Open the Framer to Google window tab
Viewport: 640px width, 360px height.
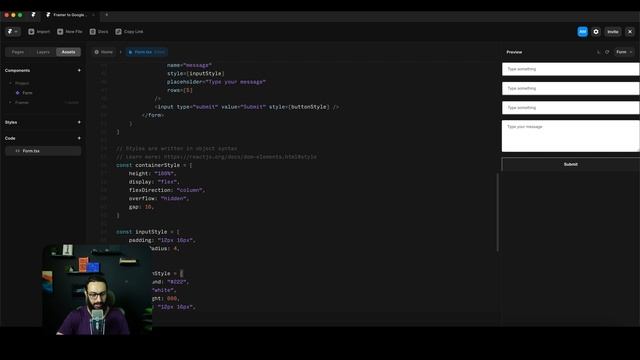70,15
